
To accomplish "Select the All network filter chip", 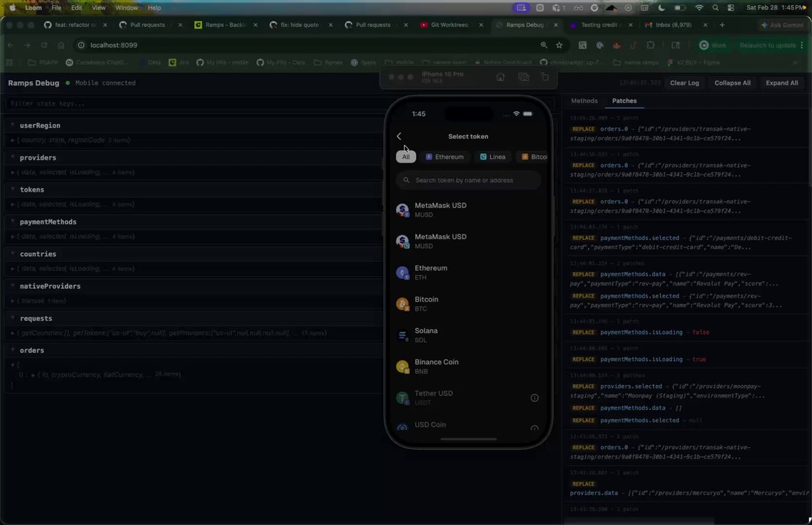I will tap(406, 157).
